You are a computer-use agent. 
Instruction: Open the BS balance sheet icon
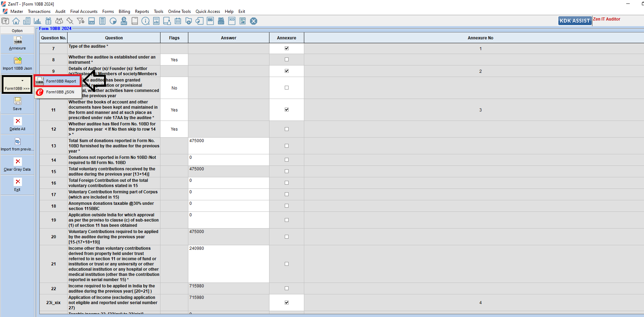pos(210,21)
